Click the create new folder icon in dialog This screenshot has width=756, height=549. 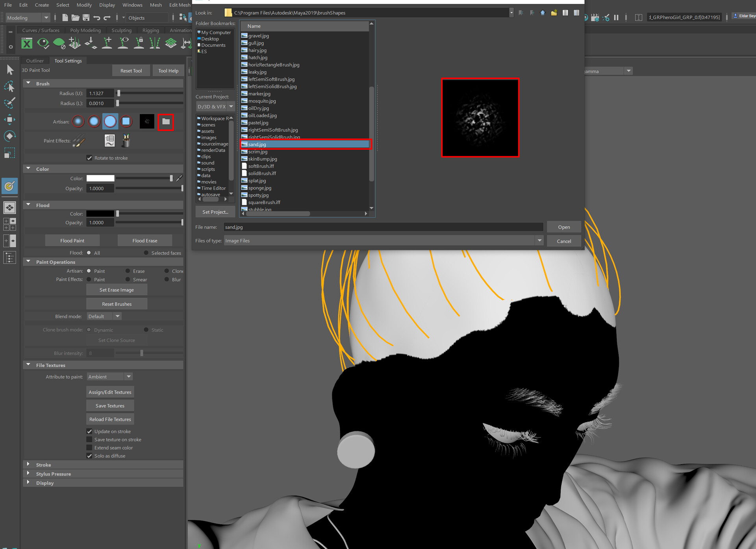554,13
